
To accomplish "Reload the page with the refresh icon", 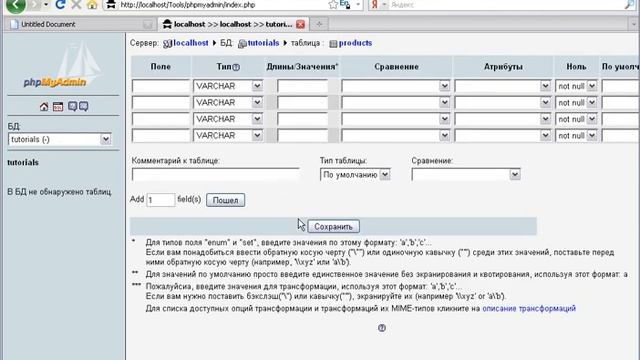I will pos(60,5).
